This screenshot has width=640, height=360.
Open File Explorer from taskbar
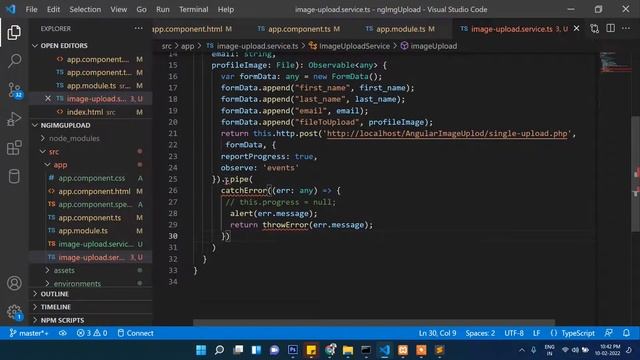click(x=348, y=350)
